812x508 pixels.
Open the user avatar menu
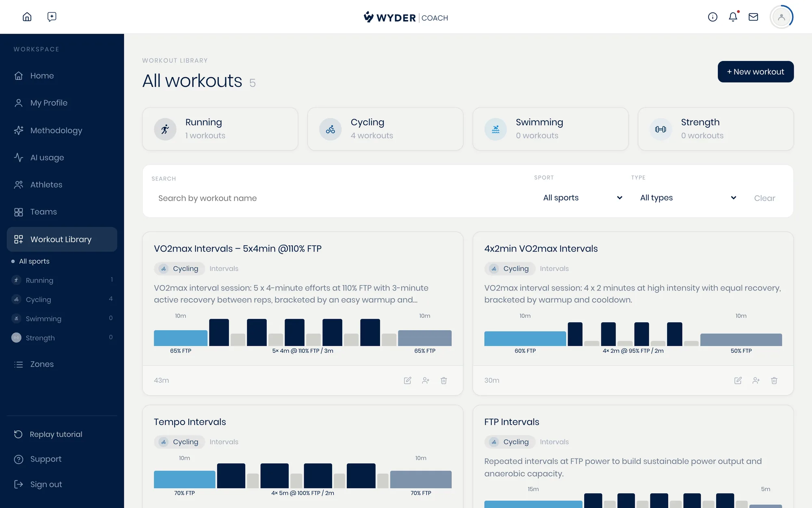[781, 17]
